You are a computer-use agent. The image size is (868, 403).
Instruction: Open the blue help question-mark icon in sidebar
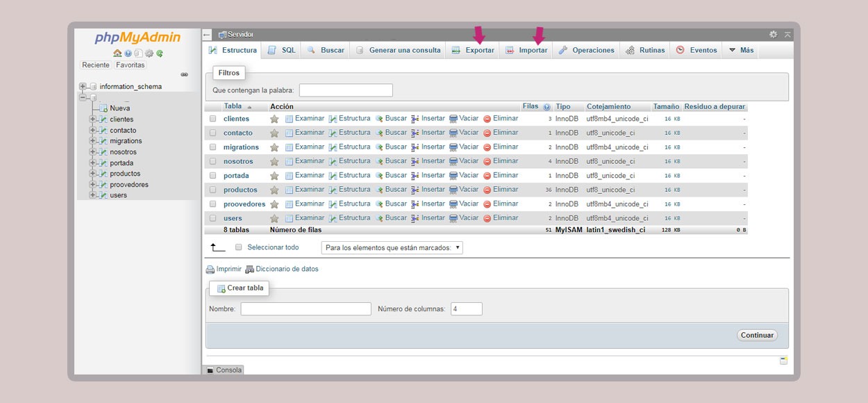(x=128, y=54)
